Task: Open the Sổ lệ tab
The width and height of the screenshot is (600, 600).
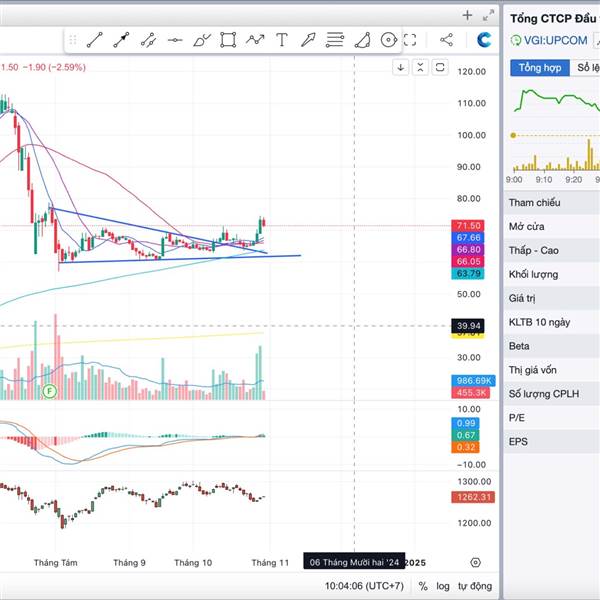Action: [x=585, y=68]
